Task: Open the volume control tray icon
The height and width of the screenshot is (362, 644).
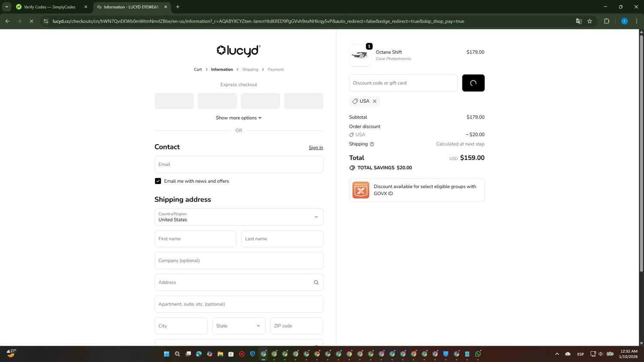Action: click(601, 354)
